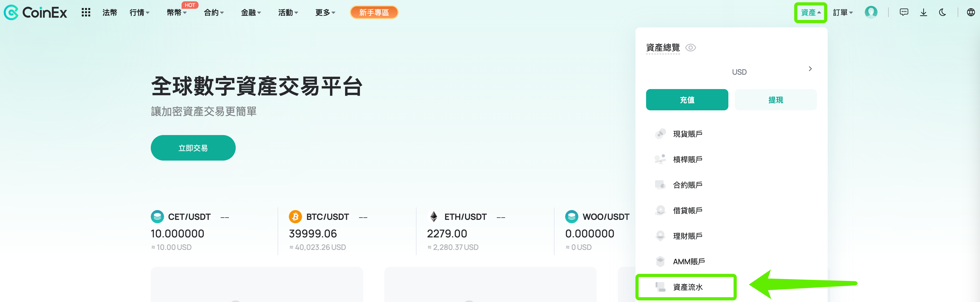Expand the 訂單 dropdown menu
The height and width of the screenshot is (302, 980).
(843, 12)
